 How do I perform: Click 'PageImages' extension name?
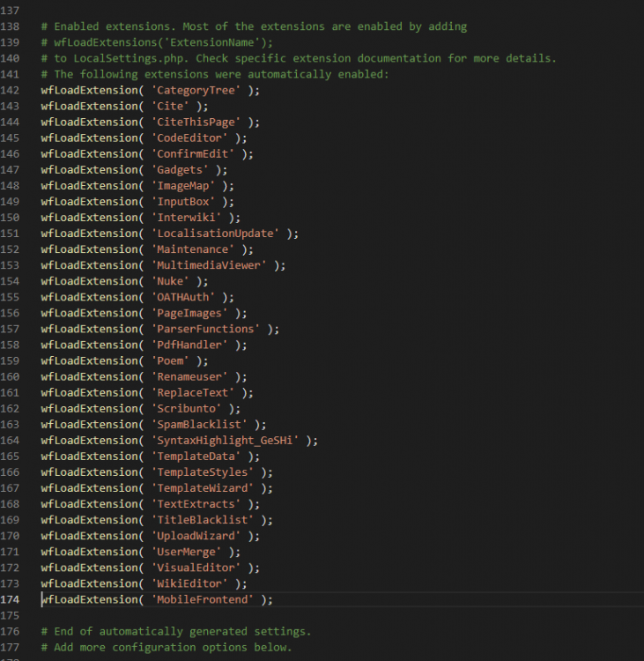click(x=189, y=313)
